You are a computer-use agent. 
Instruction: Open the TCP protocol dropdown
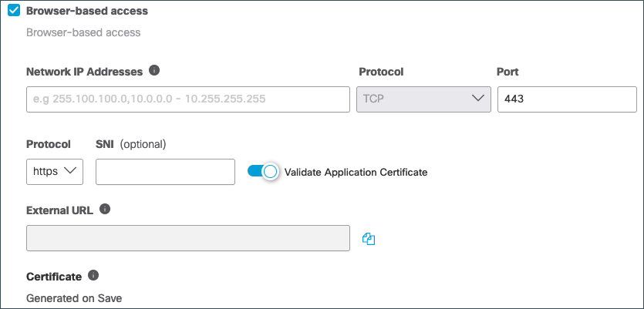coord(423,99)
